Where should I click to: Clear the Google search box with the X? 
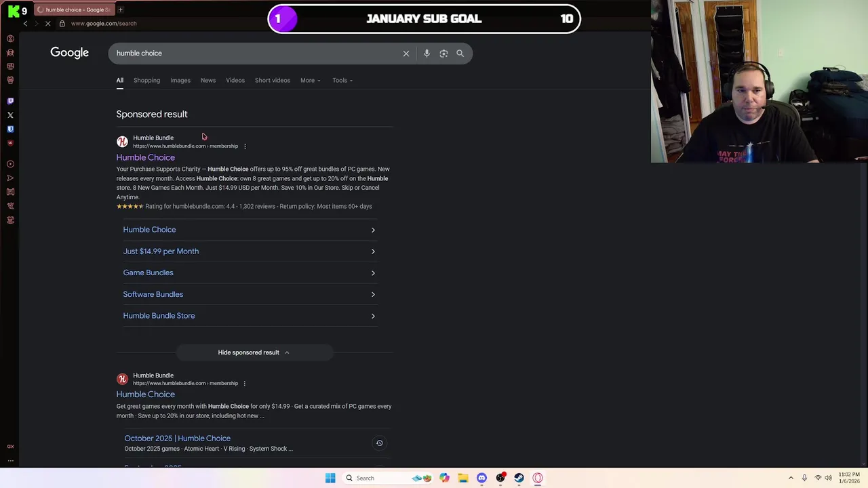click(406, 54)
